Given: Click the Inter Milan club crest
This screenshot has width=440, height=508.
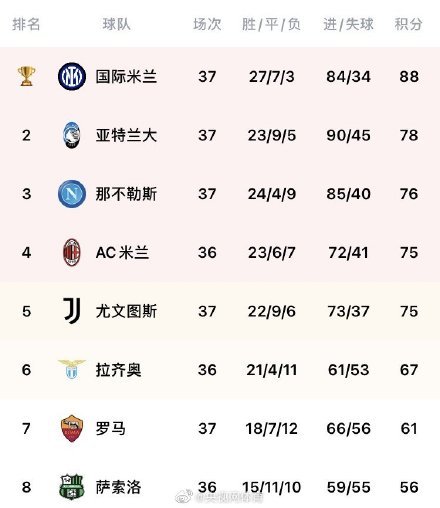Looking at the screenshot, I should pyautogui.click(x=72, y=76).
